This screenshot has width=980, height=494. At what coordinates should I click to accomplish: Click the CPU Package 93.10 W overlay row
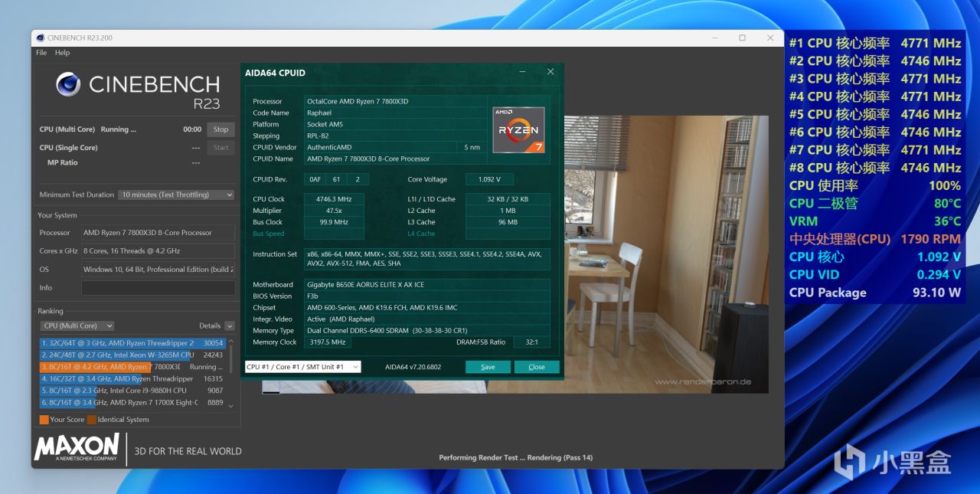pos(874,293)
